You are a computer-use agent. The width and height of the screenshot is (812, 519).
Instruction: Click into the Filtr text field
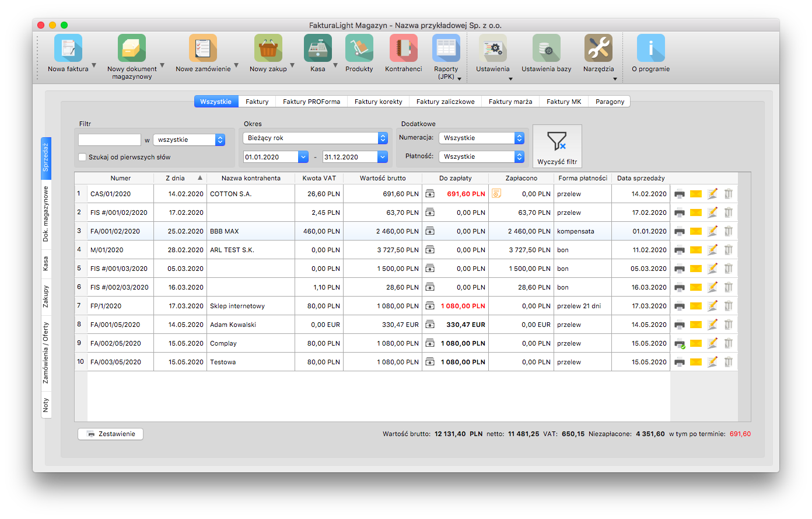coord(110,140)
